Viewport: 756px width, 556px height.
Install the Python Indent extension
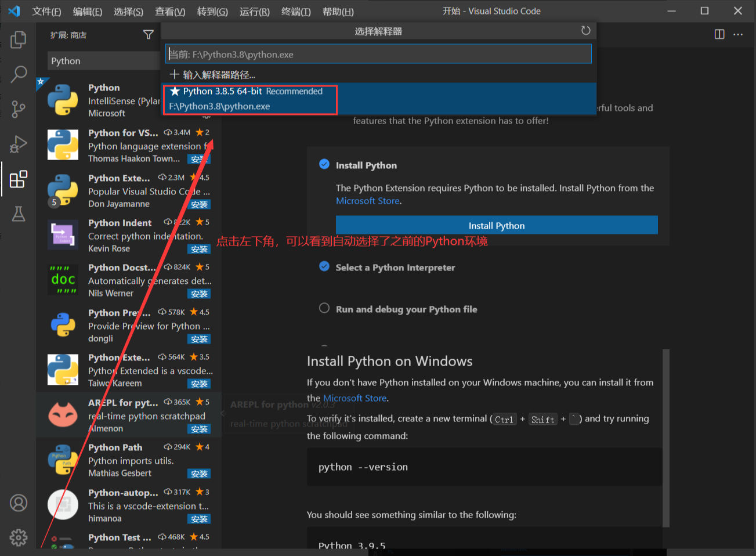[199, 249]
